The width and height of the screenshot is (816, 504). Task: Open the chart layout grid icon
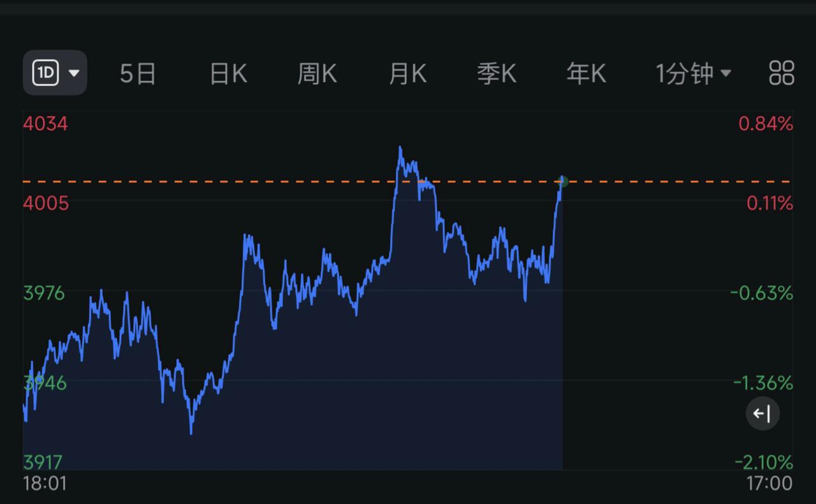(x=780, y=73)
